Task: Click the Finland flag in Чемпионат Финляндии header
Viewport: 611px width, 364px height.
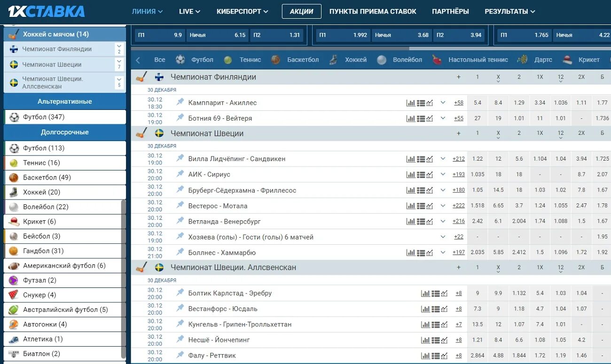Action: coord(159,77)
